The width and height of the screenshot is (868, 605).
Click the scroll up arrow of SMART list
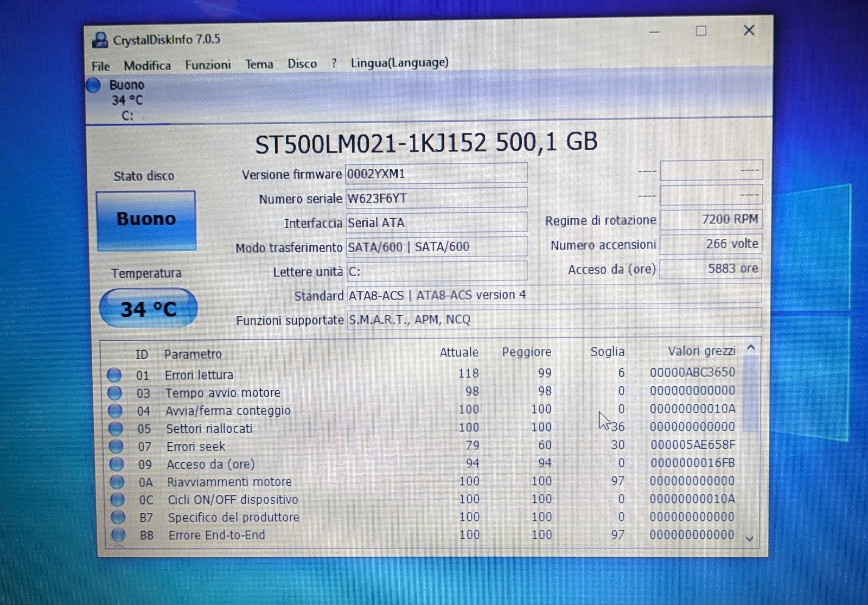point(751,347)
